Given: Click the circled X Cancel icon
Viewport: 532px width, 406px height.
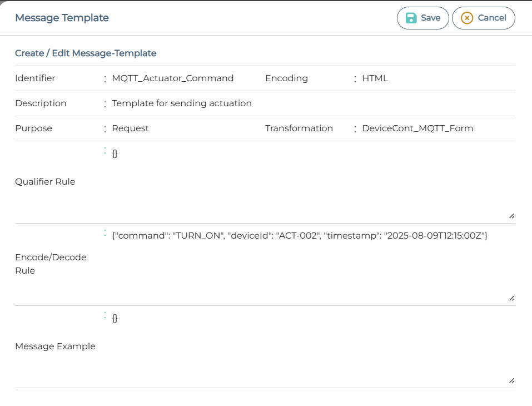Looking at the screenshot, I should [x=468, y=18].
